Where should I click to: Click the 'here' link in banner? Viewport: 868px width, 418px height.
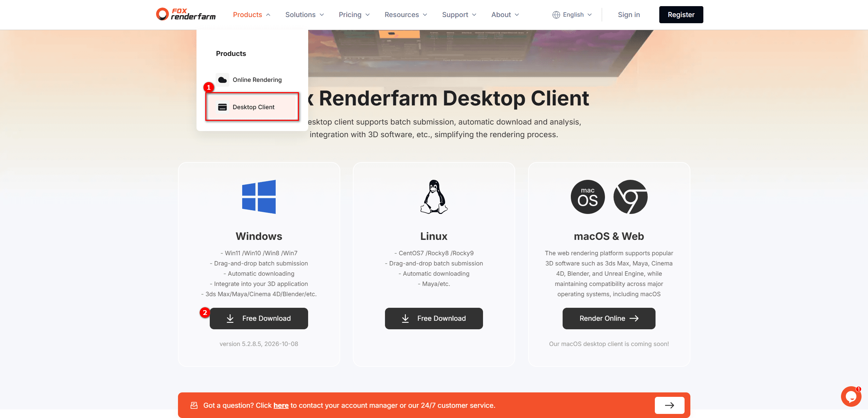(x=281, y=405)
